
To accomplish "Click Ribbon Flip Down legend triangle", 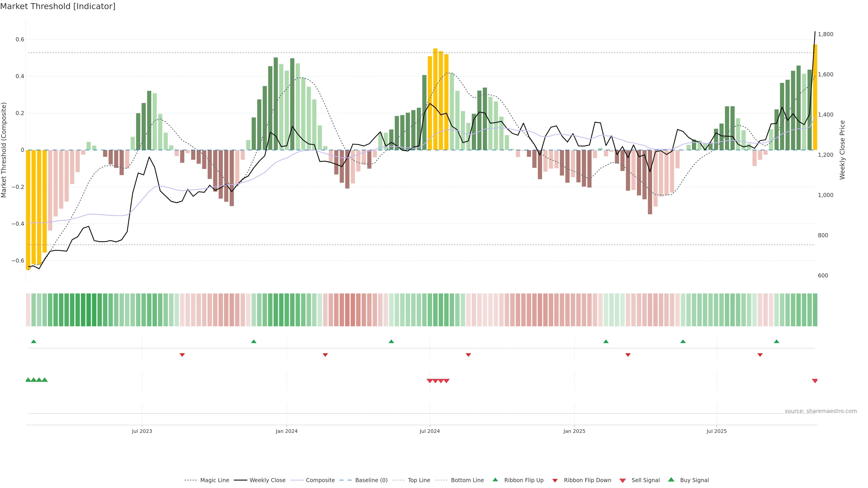I will [x=555, y=481].
